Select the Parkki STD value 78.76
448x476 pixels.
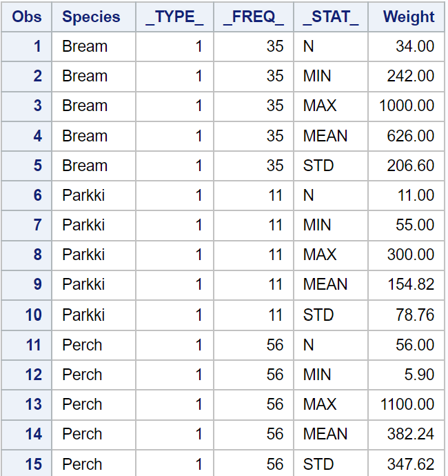[406, 315]
